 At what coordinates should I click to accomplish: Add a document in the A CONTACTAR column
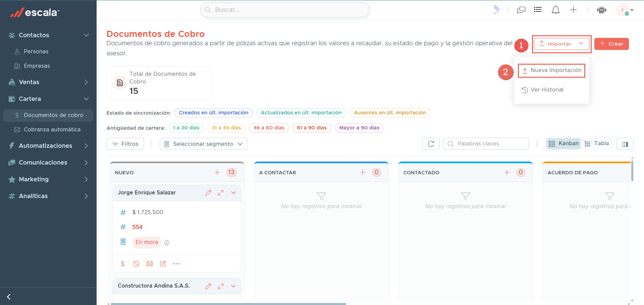[x=363, y=172]
